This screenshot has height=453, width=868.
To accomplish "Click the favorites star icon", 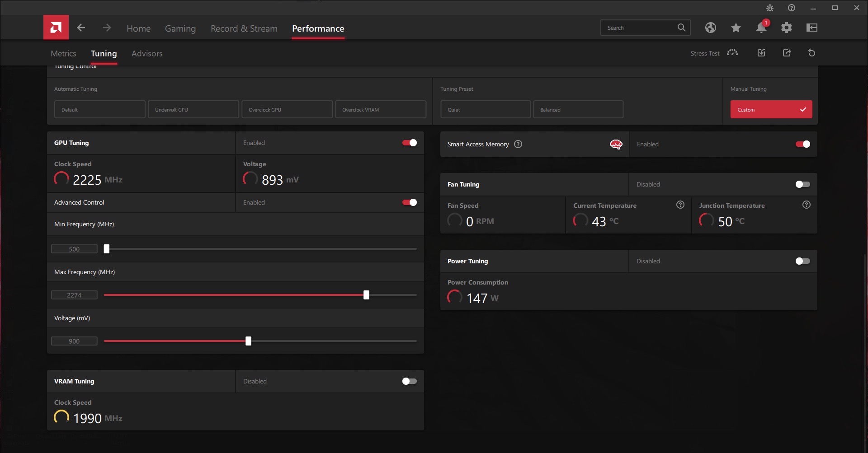I will click(736, 28).
